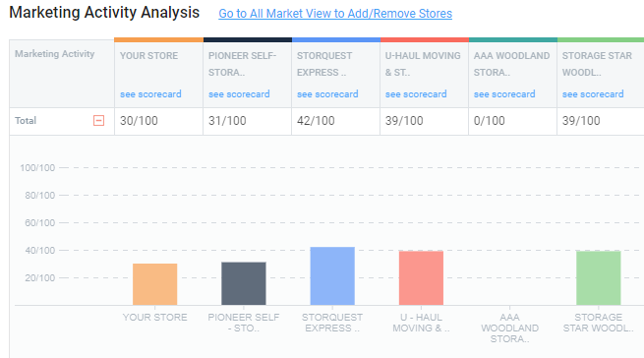The width and height of the screenshot is (644, 358).
Task: Click the Marketing Activity Analysis title
Action: (104, 13)
